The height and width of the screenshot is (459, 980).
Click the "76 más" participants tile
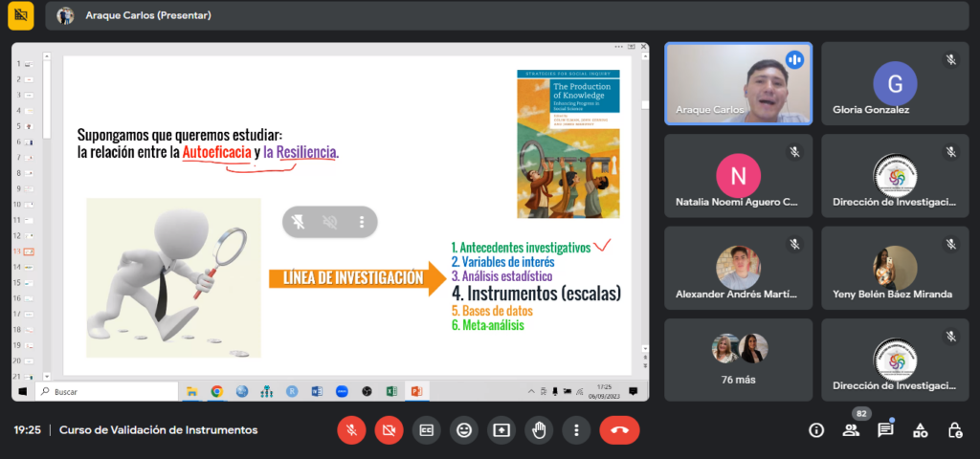tap(738, 359)
